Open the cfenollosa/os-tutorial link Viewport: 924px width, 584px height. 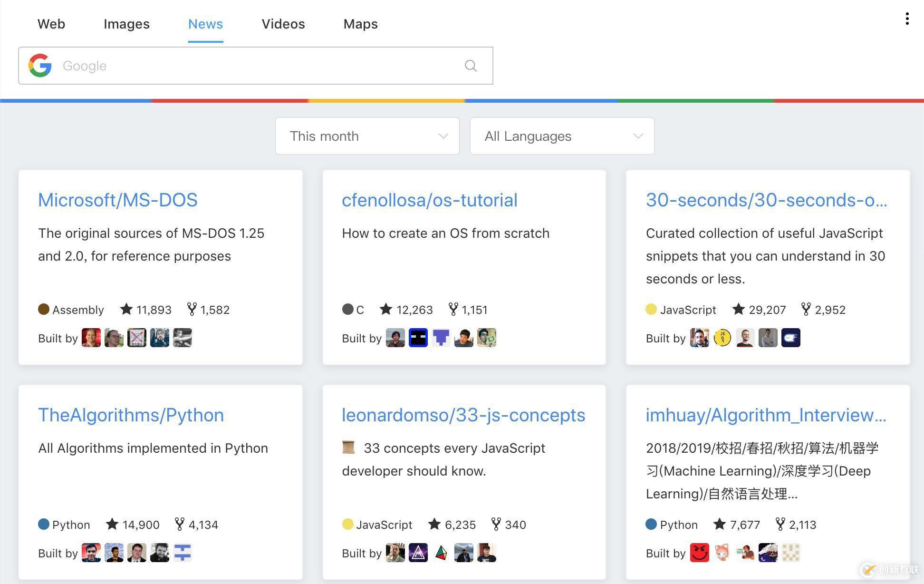pyautogui.click(x=430, y=200)
